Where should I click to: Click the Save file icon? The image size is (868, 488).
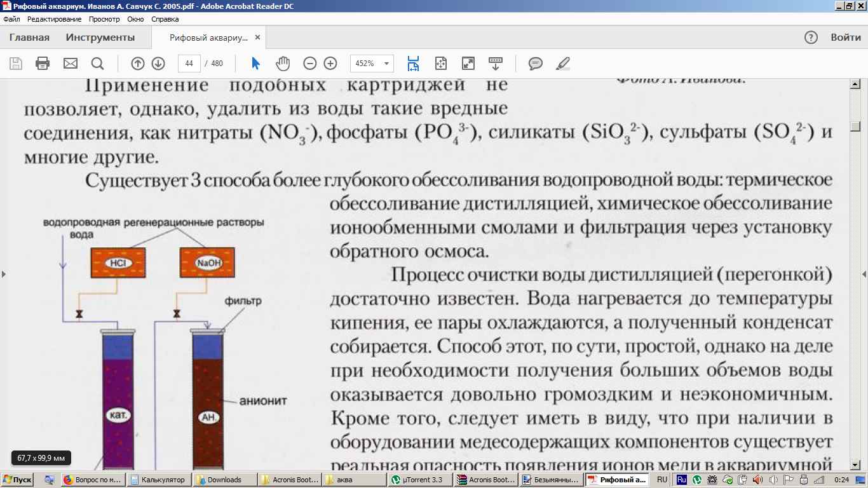point(16,64)
